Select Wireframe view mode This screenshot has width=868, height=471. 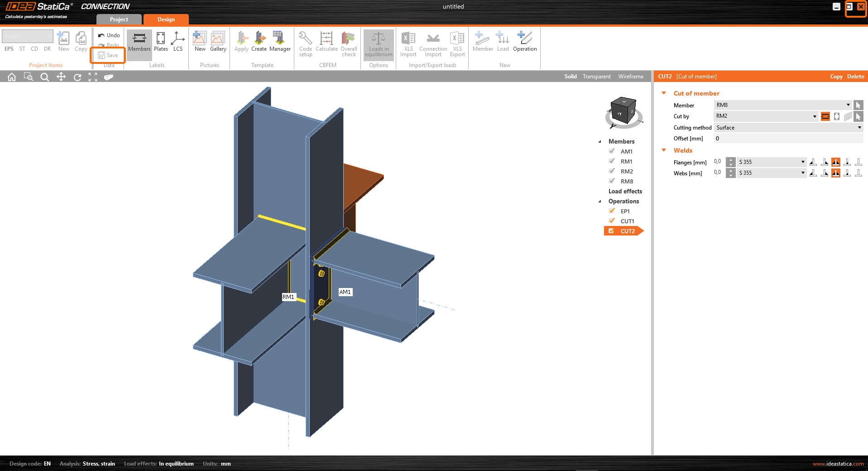pos(631,77)
